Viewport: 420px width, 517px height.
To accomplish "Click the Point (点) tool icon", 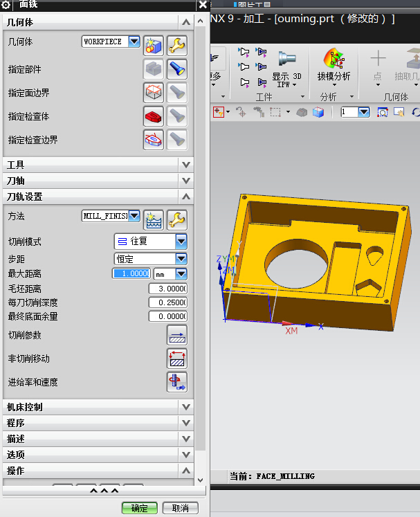I will point(378,59).
